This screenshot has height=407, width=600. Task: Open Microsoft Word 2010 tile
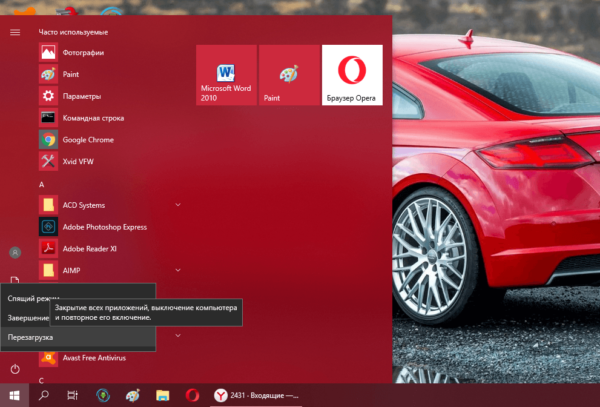(x=226, y=75)
